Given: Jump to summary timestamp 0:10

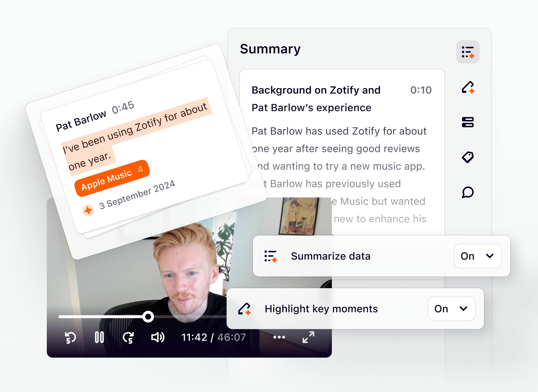Looking at the screenshot, I should point(421,90).
